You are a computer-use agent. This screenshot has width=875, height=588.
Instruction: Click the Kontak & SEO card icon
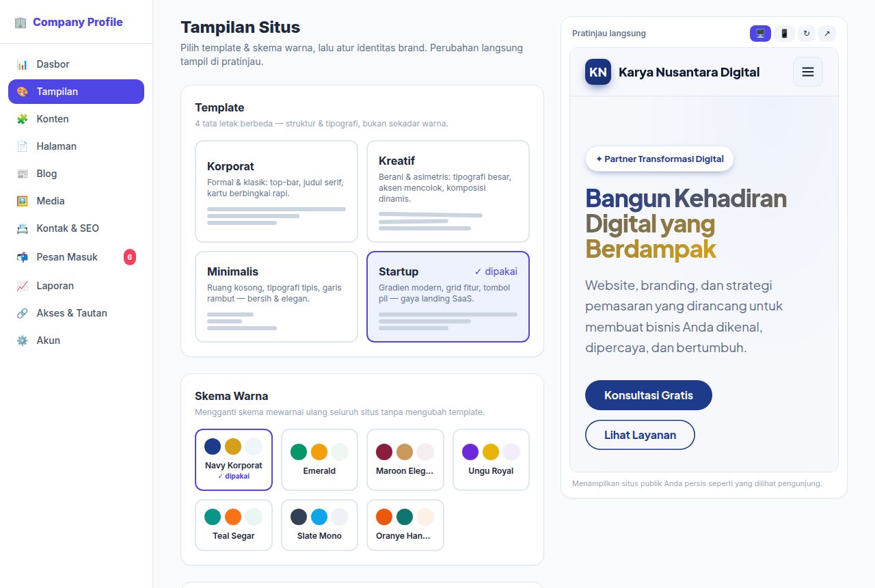pos(22,228)
